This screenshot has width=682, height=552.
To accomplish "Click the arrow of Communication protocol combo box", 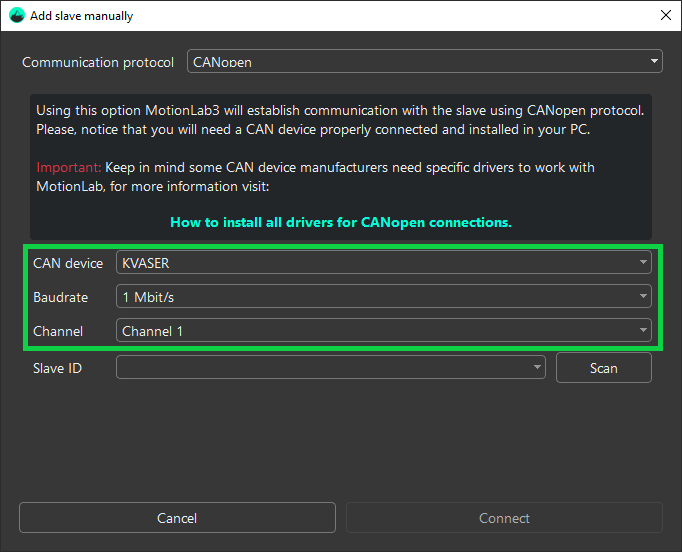I will (x=655, y=62).
